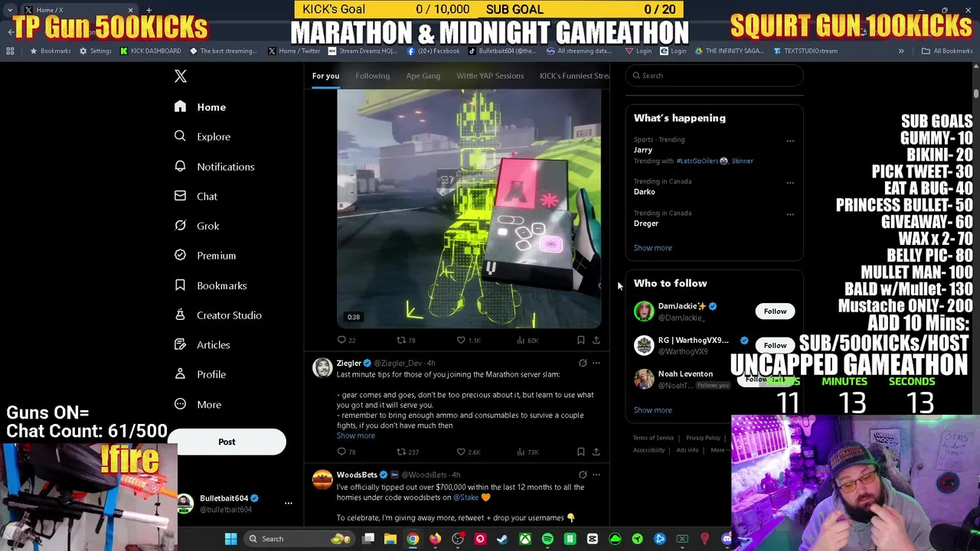View analytics on Ziegler's post with 73K views
Screen dimensions: 980x551
pos(527,452)
